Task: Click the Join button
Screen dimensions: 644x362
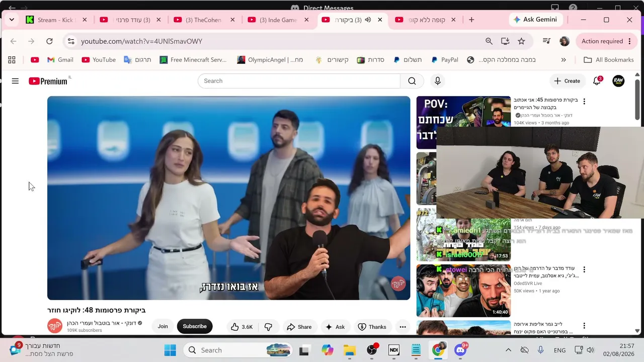Action: [163, 327]
